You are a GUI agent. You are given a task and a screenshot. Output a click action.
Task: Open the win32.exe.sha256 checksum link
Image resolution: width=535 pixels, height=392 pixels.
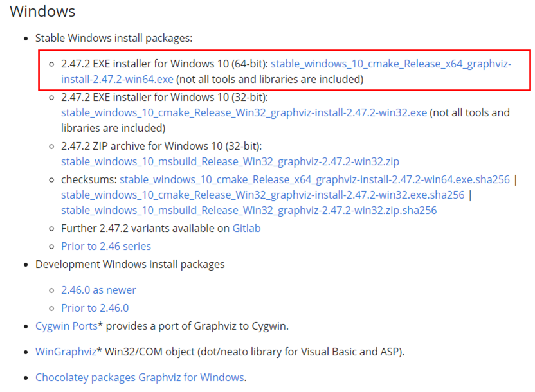coord(263,195)
